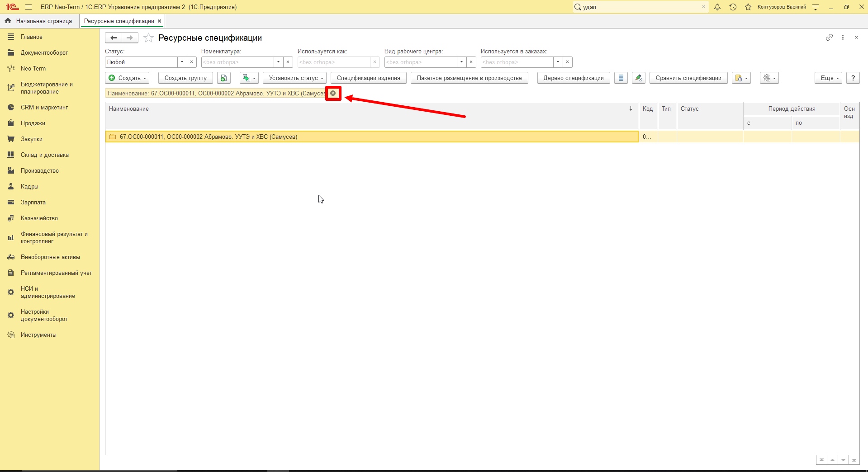The width and height of the screenshot is (868, 472).
Task: Open the history clock icon
Action: [733, 7]
